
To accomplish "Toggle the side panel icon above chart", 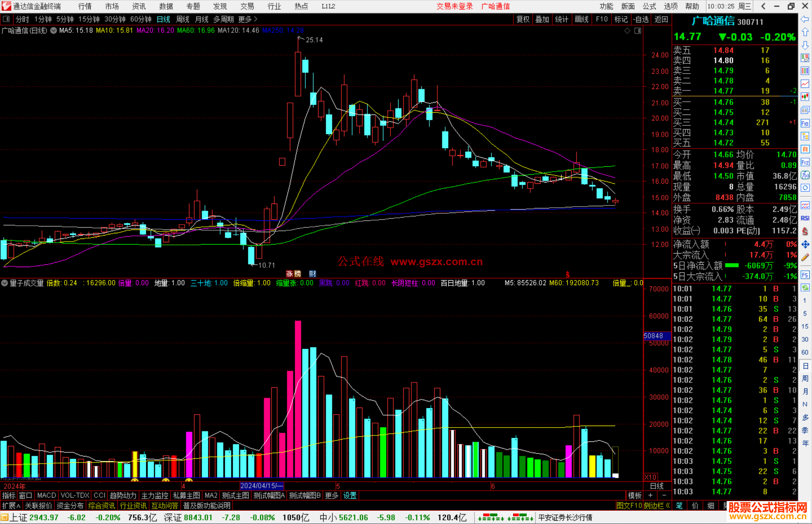I will pyautogui.click(x=638, y=31).
